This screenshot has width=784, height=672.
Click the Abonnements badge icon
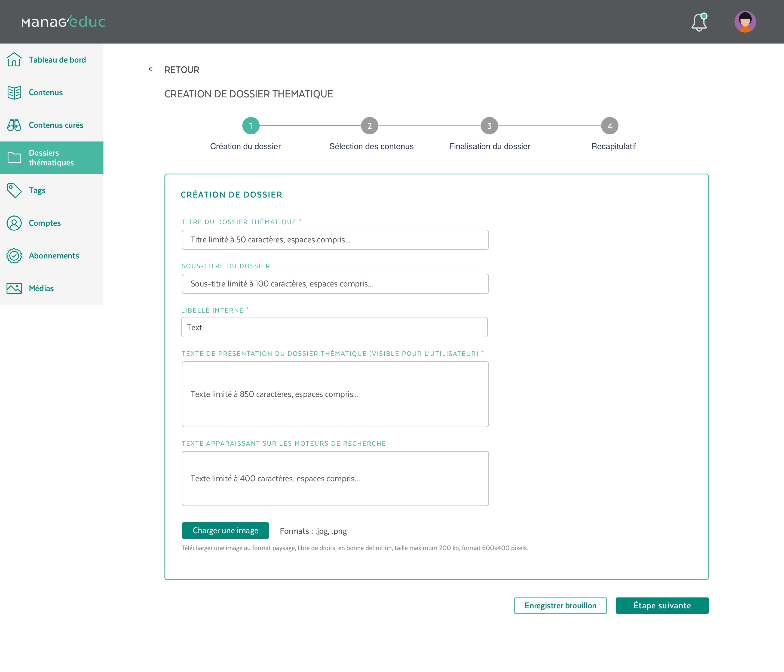pos(14,256)
